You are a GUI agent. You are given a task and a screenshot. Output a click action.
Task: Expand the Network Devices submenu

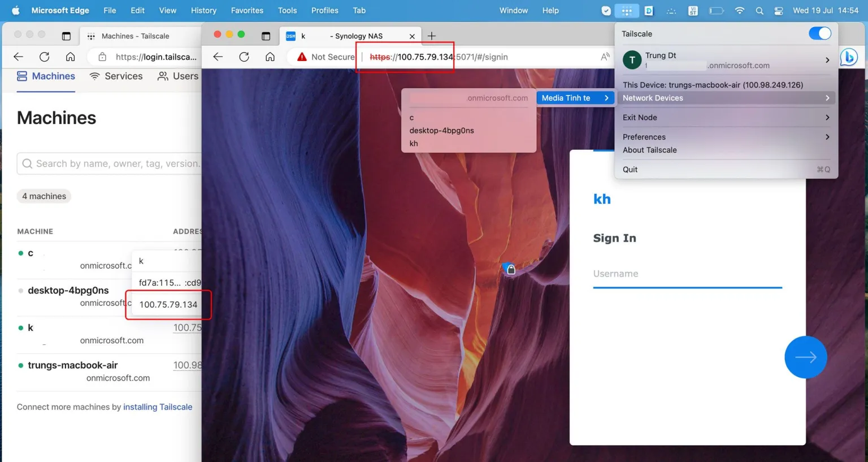click(x=827, y=98)
